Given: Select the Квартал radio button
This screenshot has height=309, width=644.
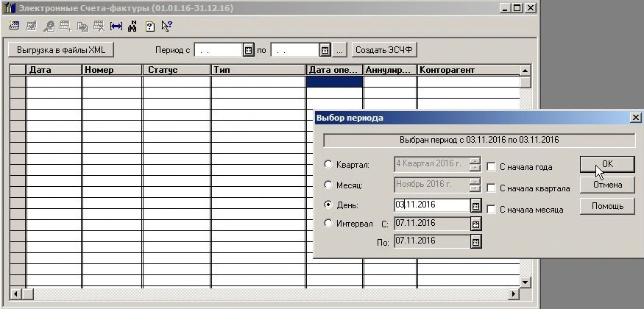Looking at the screenshot, I should [328, 166].
